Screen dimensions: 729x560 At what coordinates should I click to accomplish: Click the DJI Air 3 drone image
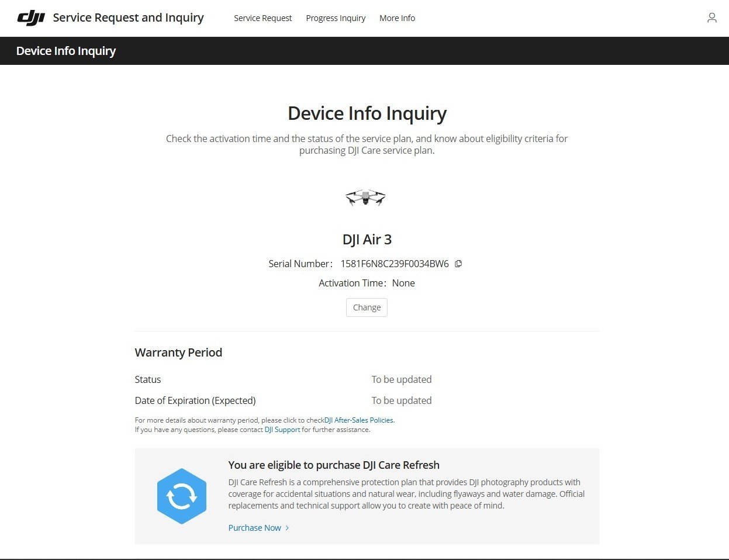tap(366, 198)
